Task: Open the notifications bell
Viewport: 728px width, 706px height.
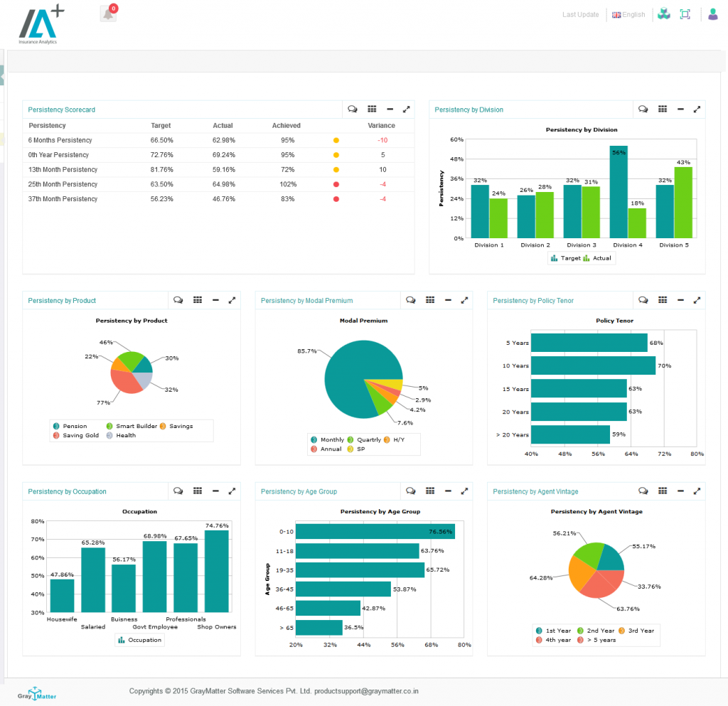Action: (x=108, y=14)
